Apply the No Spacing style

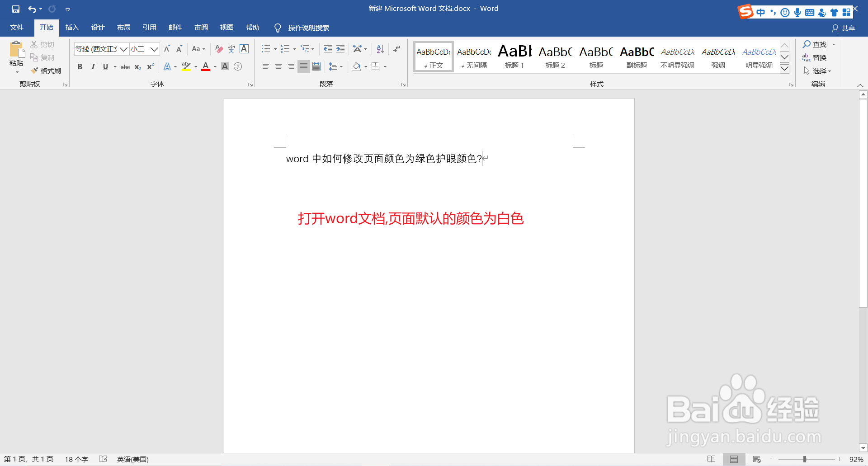click(474, 57)
